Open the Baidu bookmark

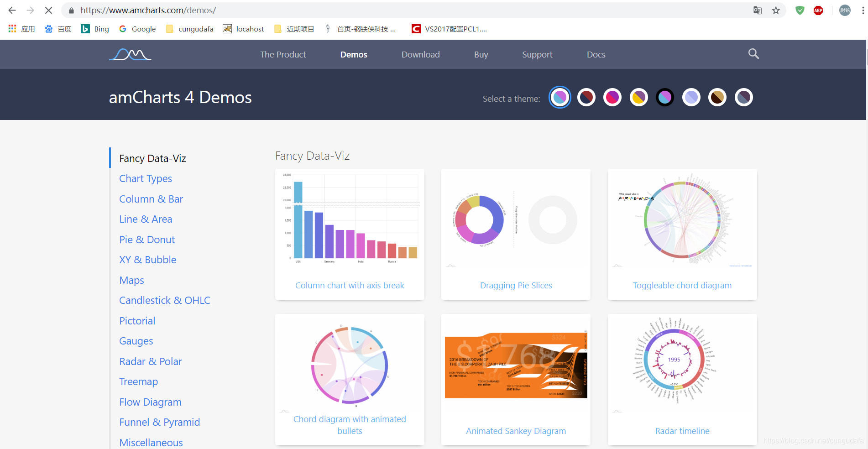[x=58, y=29]
